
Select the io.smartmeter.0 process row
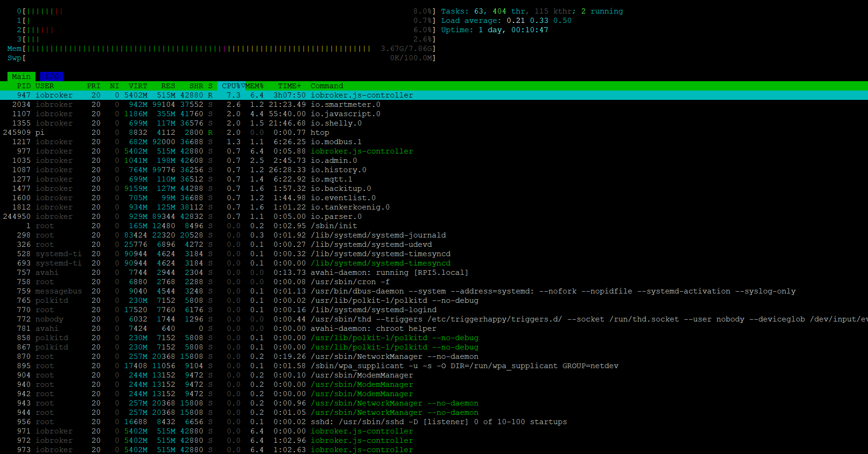(434, 105)
